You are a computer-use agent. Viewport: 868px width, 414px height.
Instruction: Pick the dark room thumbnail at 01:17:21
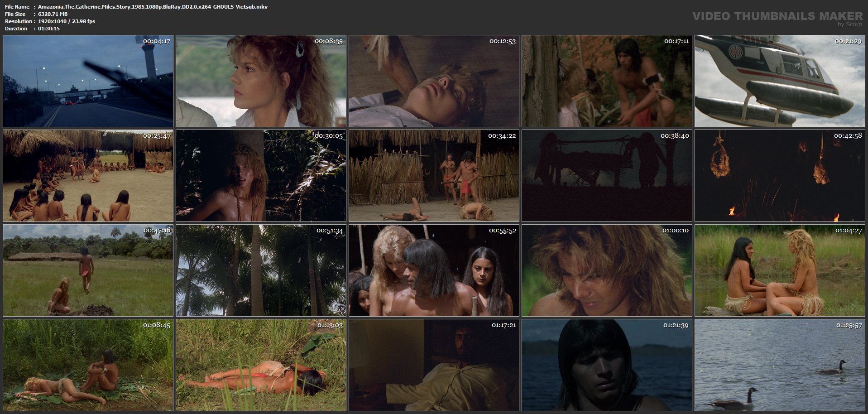pyautogui.click(x=434, y=365)
